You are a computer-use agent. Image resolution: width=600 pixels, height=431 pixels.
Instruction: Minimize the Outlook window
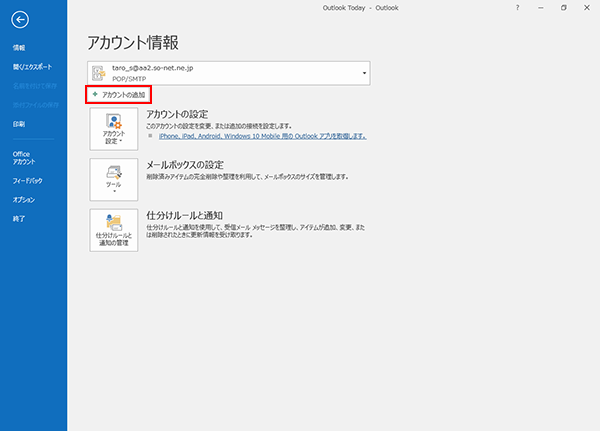pyautogui.click(x=541, y=7)
